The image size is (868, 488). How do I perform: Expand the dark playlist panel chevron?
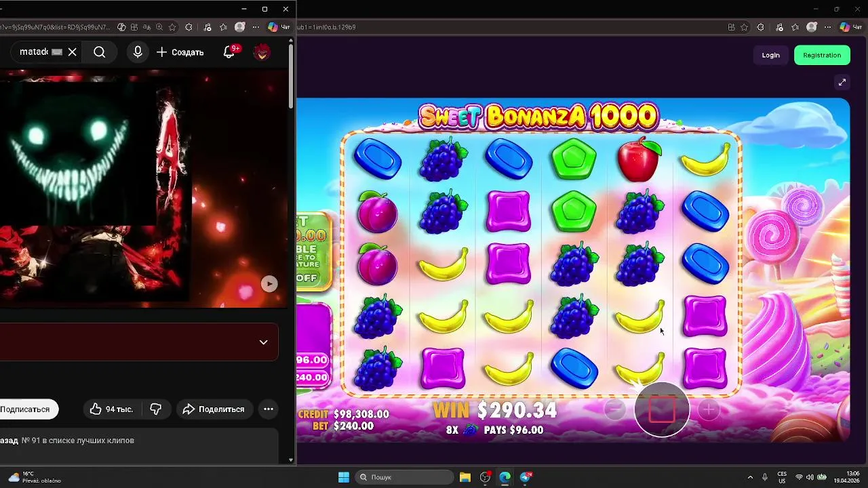pyautogui.click(x=264, y=342)
